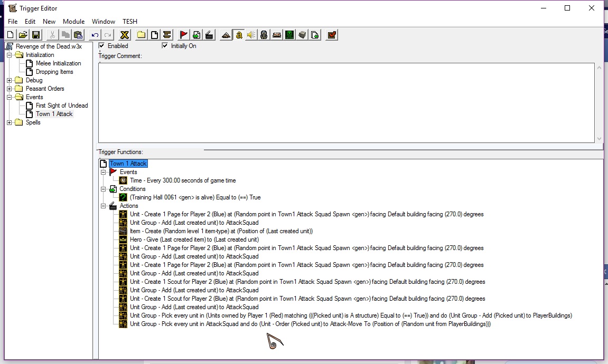Open the New menu
The width and height of the screenshot is (608, 364).
[49, 22]
